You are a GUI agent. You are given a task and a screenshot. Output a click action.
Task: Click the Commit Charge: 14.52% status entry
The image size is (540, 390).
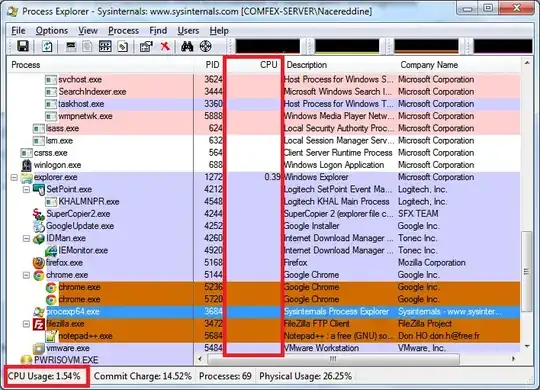143,376
